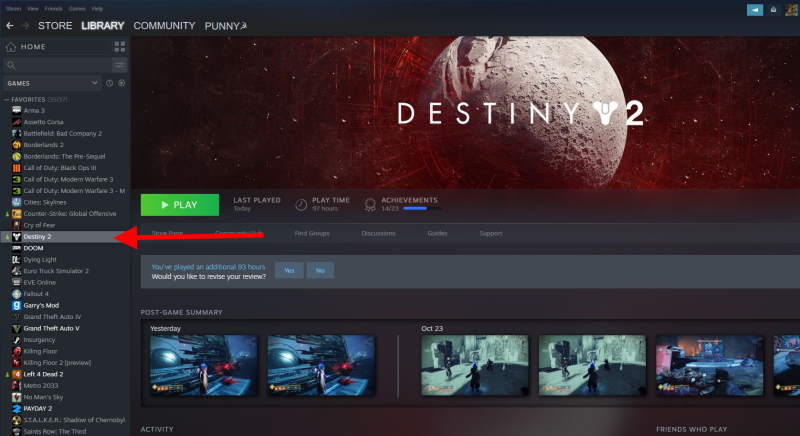Go back with the left arrow
Image resolution: width=800 pixels, height=436 pixels.
click(10, 25)
